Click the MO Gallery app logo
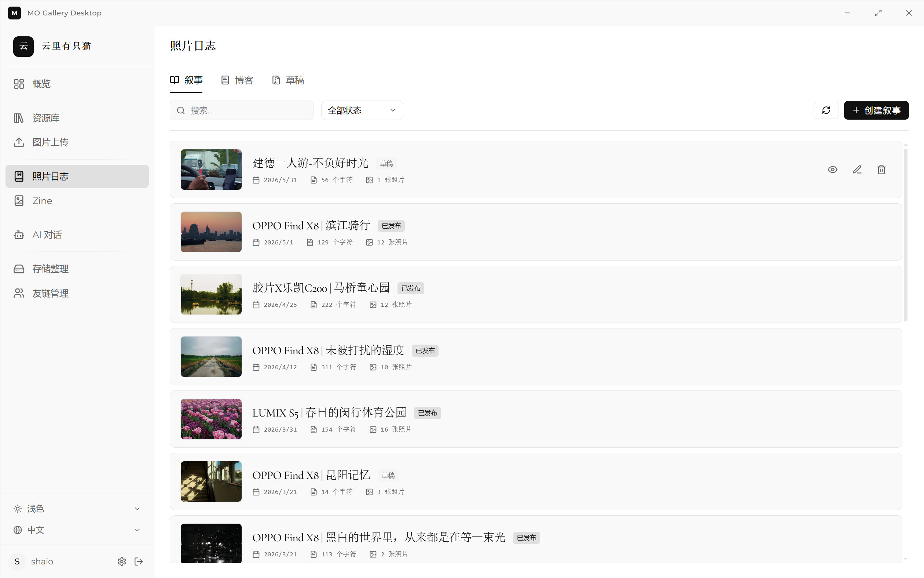This screenshot has height=578, width=924. [x=15, y=12]
